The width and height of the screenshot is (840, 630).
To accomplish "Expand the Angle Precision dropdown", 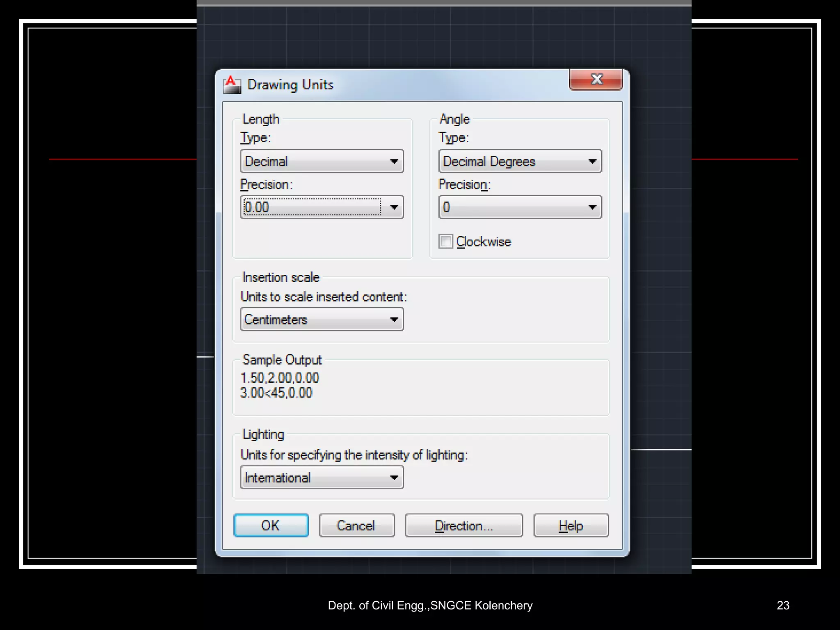I will pos(592,207).
